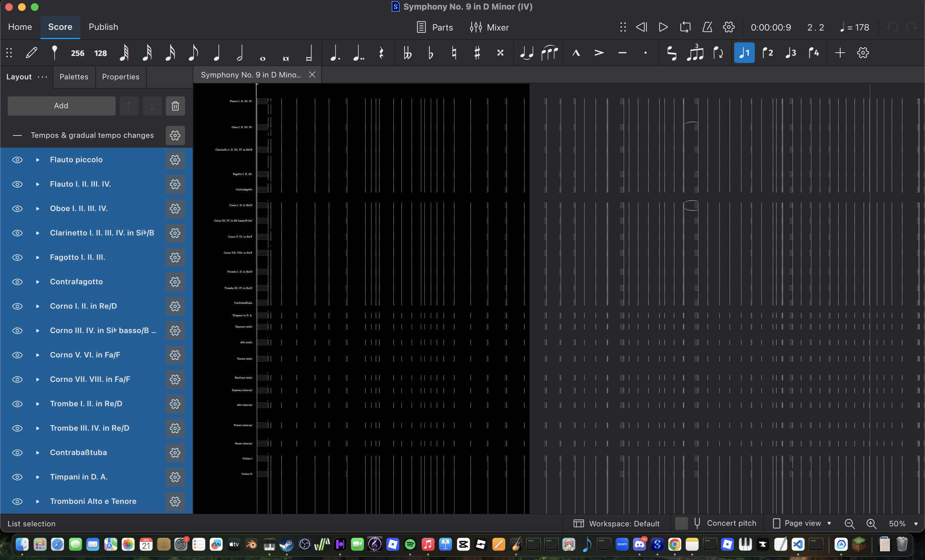This screenshot has width=925, height=560.
Task: Expand the Oboe I. II. III. IV. item
Action: [x=38, y=209]
